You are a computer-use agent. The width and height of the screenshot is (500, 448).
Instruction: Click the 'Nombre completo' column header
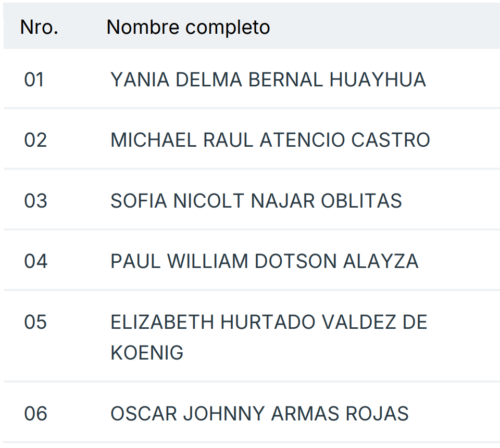coord(188,27)
